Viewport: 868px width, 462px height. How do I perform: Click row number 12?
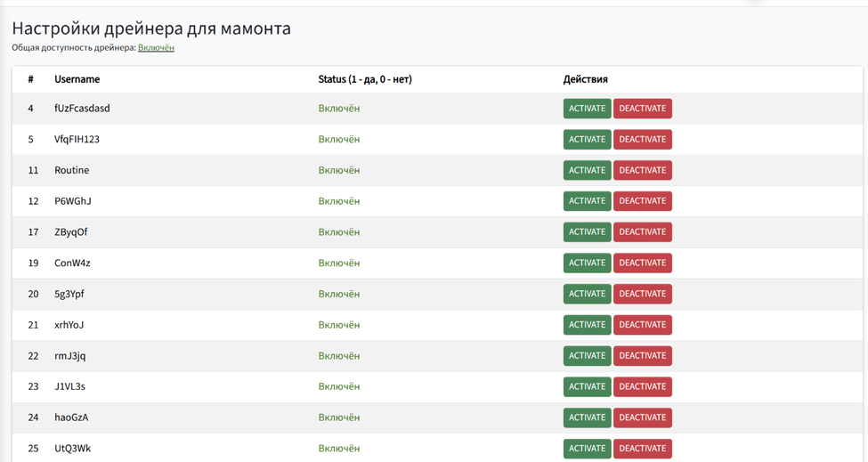point(33,201)
